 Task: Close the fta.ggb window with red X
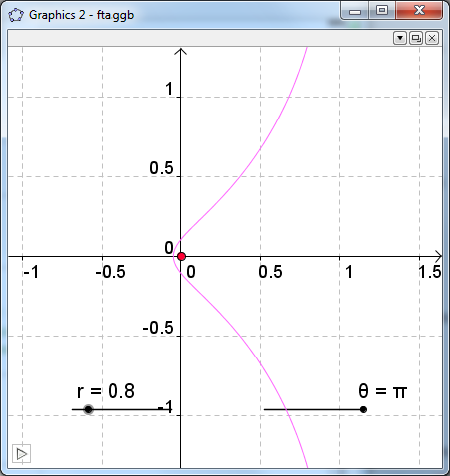419,11
